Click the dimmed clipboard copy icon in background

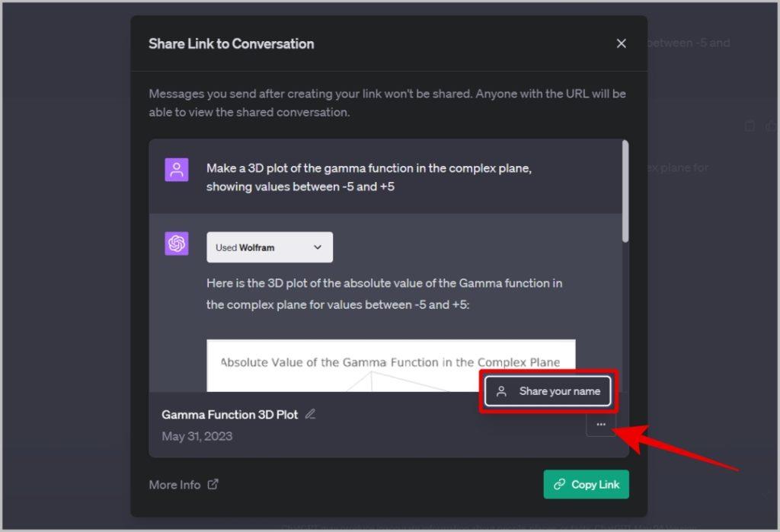(750, 126)
